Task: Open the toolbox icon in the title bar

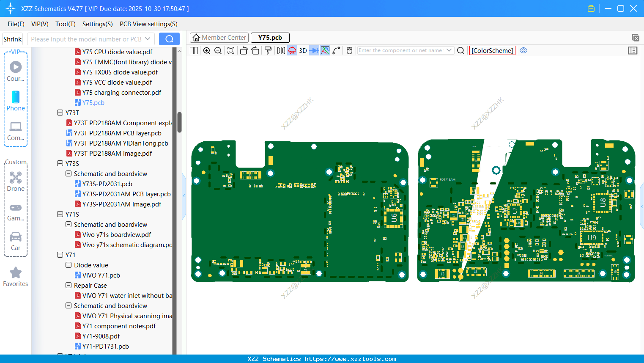Action: point(591,8)
